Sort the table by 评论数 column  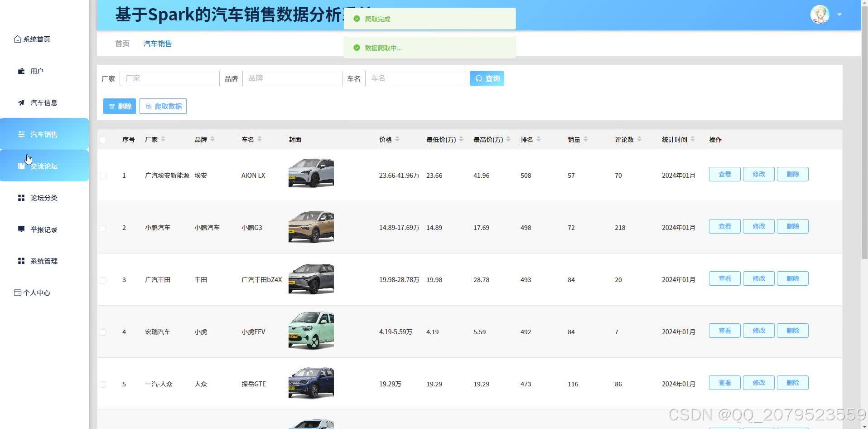click(x=639, y=139)
